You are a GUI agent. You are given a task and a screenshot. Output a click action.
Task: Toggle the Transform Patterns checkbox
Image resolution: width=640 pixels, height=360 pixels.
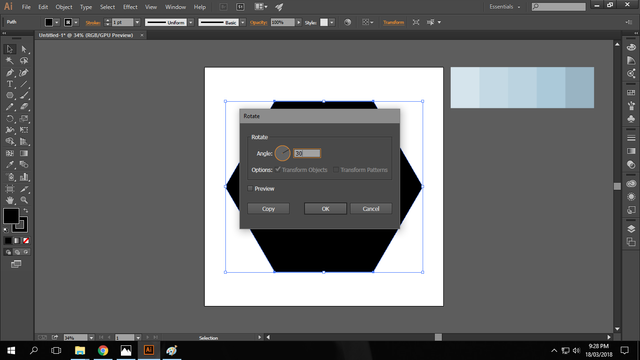(336, 170)
